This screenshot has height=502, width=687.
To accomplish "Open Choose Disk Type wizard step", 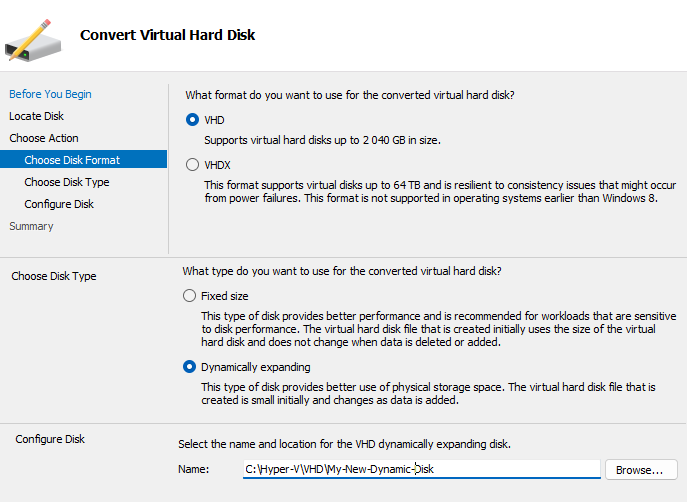I will [x=67, y=182].
